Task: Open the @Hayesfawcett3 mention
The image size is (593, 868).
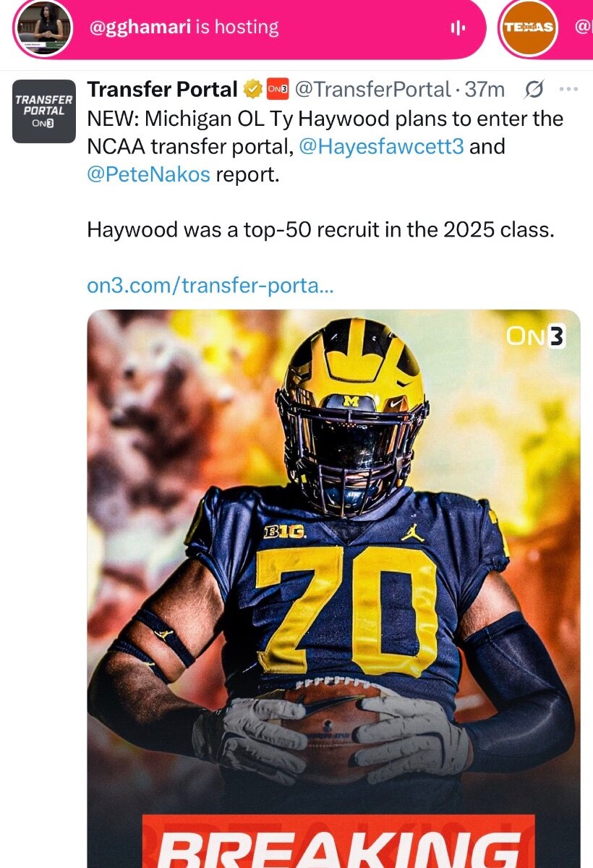Action: point(381,147)
